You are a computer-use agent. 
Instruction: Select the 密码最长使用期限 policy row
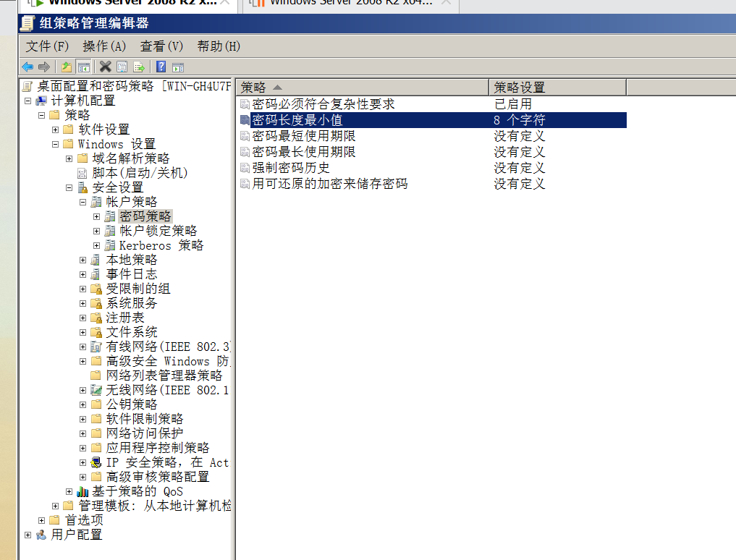point(433,152)
